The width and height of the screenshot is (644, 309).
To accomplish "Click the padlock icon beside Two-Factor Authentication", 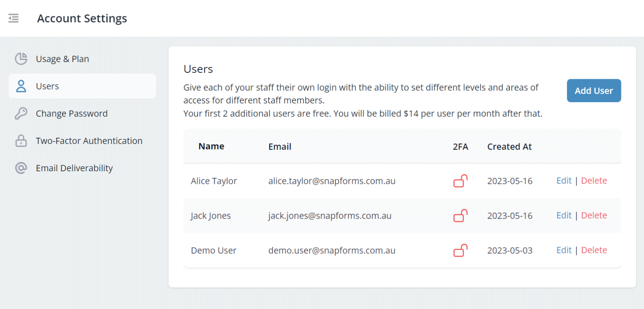I will [21, 141].
